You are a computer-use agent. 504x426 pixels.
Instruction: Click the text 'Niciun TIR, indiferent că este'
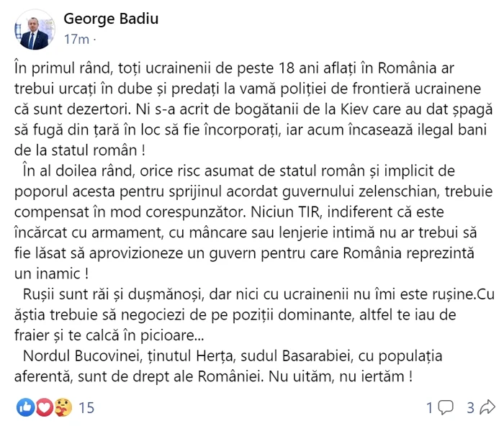click(347, 212)
